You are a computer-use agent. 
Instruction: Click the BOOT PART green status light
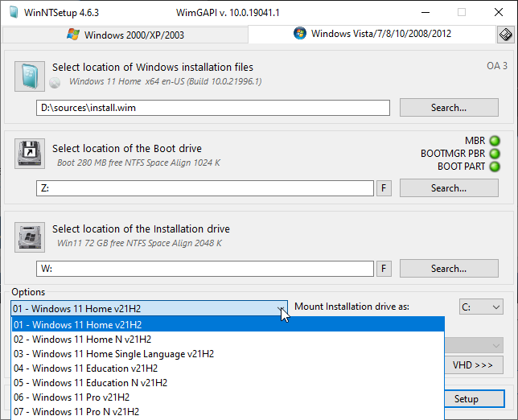tap(495, 167)
